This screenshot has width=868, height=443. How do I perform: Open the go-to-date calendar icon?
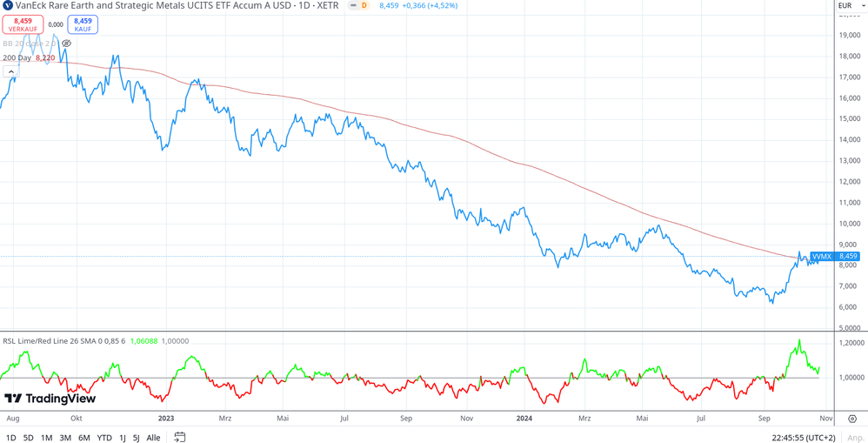tap(179, 438)
